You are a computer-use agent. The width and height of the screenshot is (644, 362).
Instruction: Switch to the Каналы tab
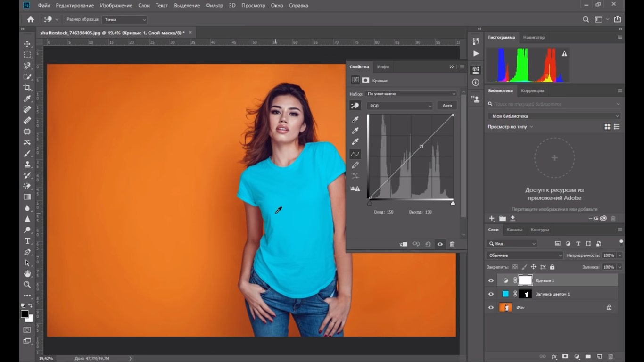514,230
